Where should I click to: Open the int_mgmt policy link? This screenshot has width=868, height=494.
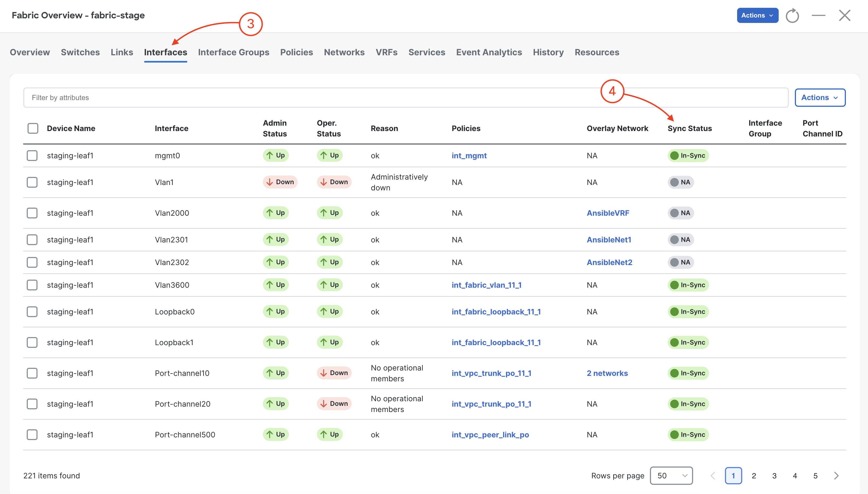coord(469,156)
